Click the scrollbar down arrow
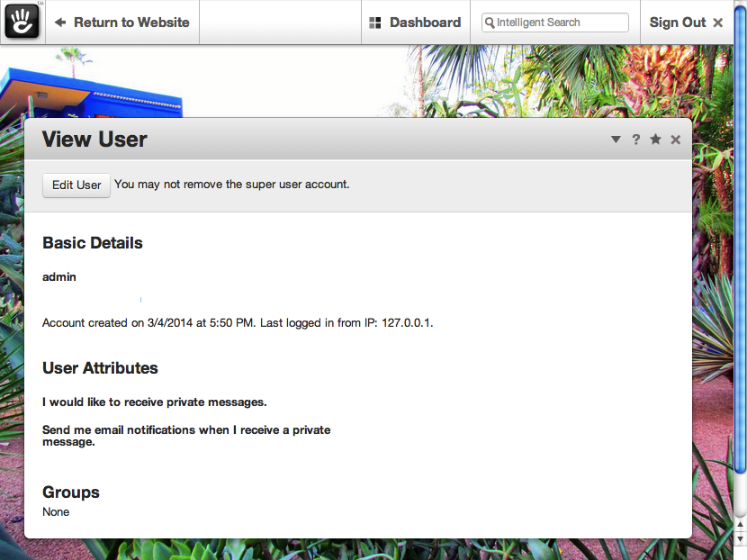 (x=741, y=539)
